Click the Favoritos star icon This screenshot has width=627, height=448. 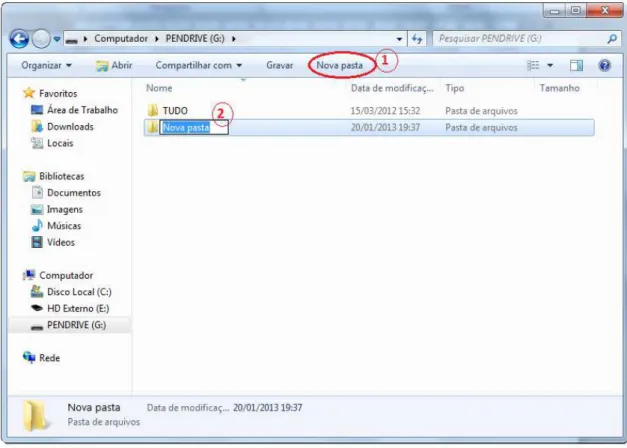29,93
